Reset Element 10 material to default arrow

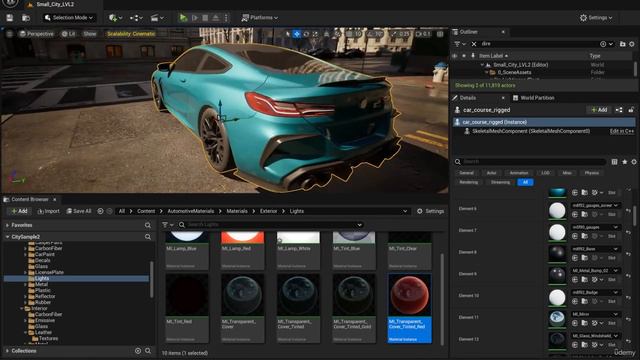629,297
